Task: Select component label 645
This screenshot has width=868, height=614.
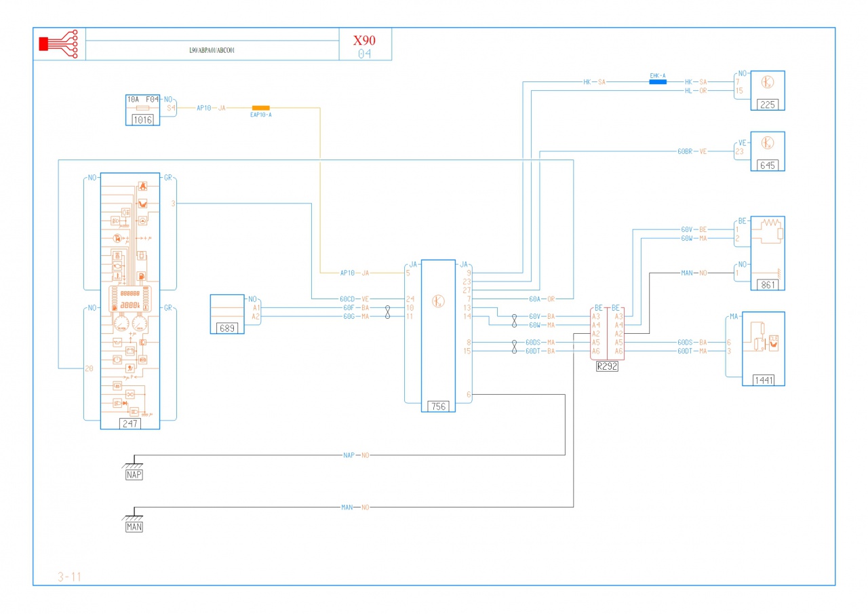Action: tap(768, 165)
